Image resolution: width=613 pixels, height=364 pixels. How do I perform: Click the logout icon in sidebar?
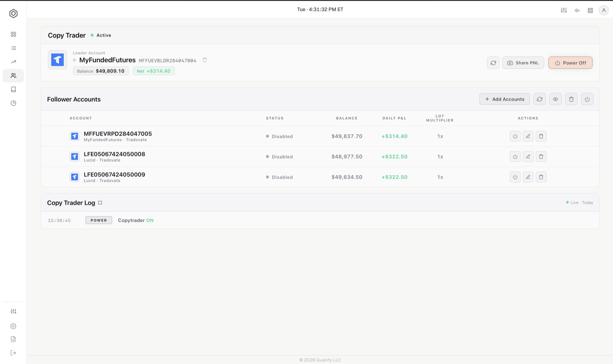[13, 353]
